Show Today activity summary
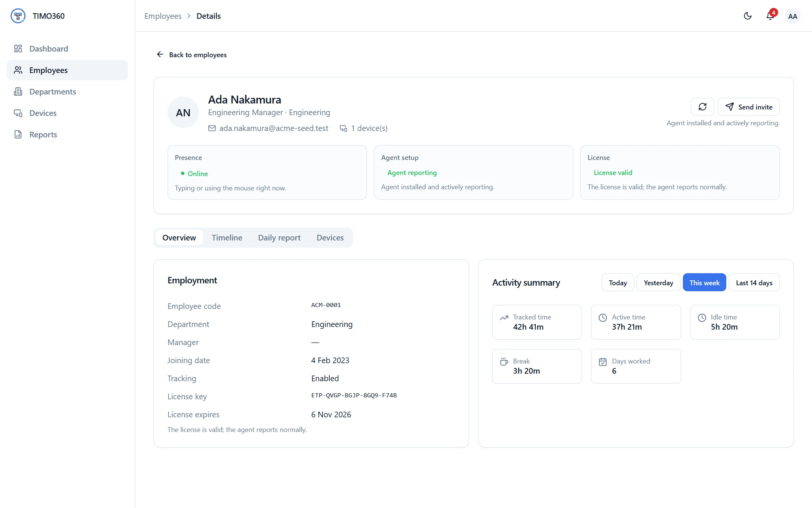This screenshot has width=812, height=508. click(x=618, y=283)
